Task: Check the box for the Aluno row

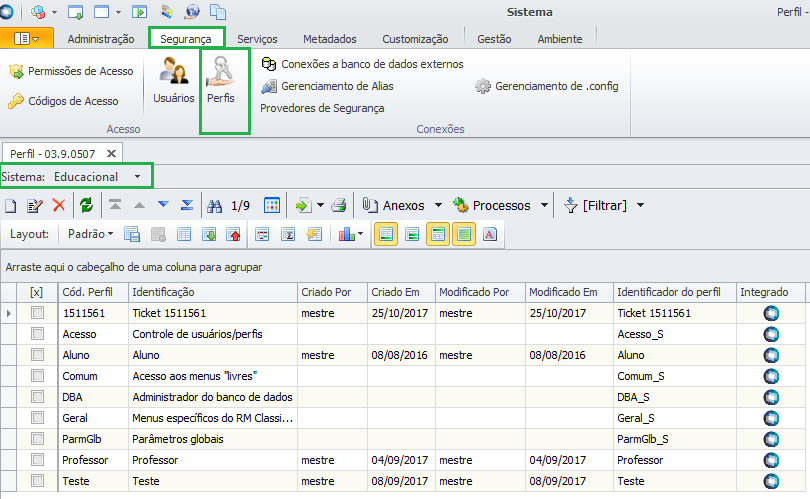Action: tap(37, 355)
